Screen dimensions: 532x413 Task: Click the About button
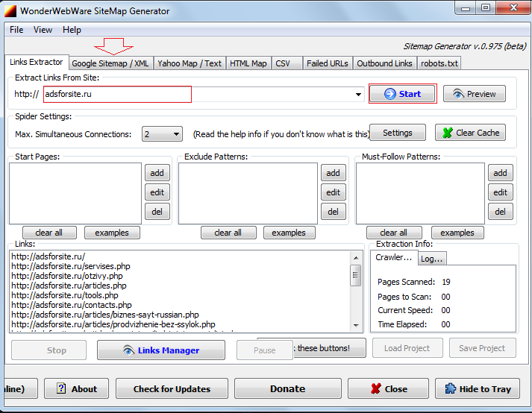76,388
